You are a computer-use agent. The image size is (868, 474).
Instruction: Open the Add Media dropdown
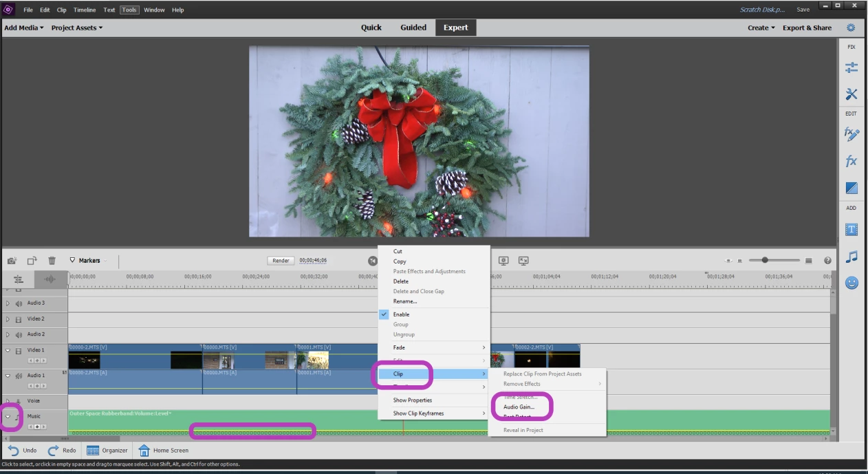(23, 28)
